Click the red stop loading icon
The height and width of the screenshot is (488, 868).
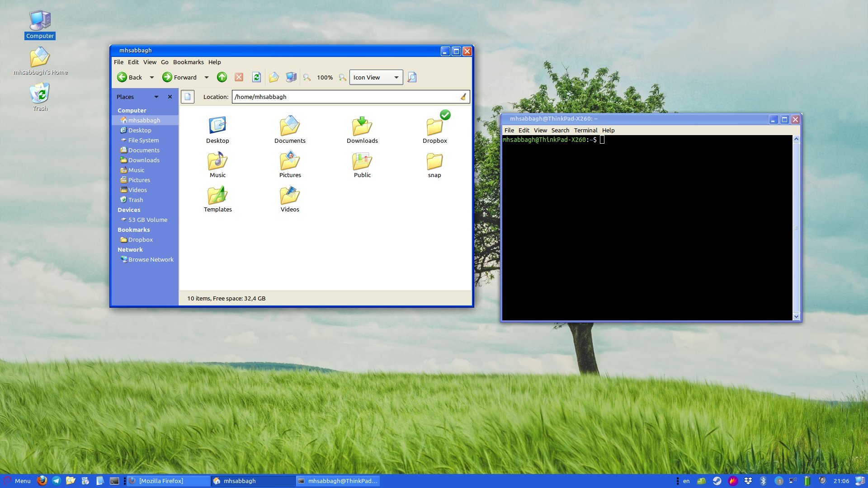click(x=239, y=77)
